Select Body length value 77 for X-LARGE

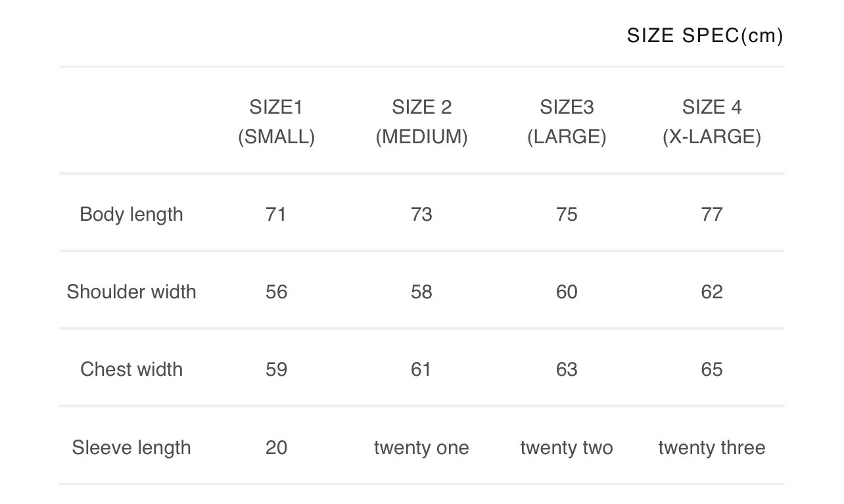pyautogui.click(x=712, y=214)
